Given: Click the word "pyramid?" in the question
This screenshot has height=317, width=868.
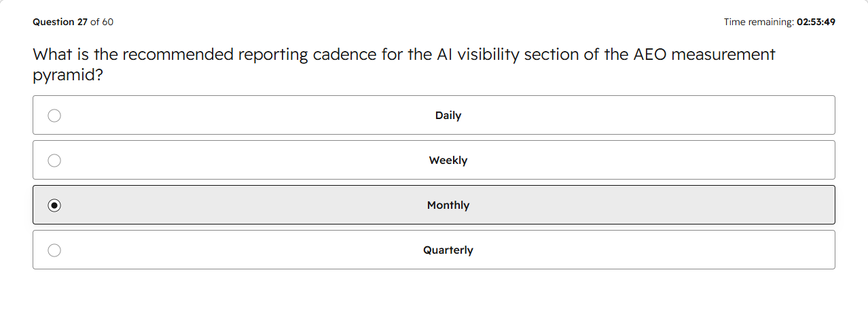Looking at the screenshot, I should [68, 76].
